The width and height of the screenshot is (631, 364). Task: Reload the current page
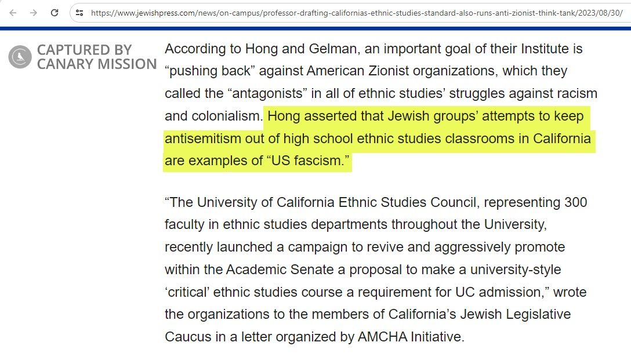[x=55, y=12]
